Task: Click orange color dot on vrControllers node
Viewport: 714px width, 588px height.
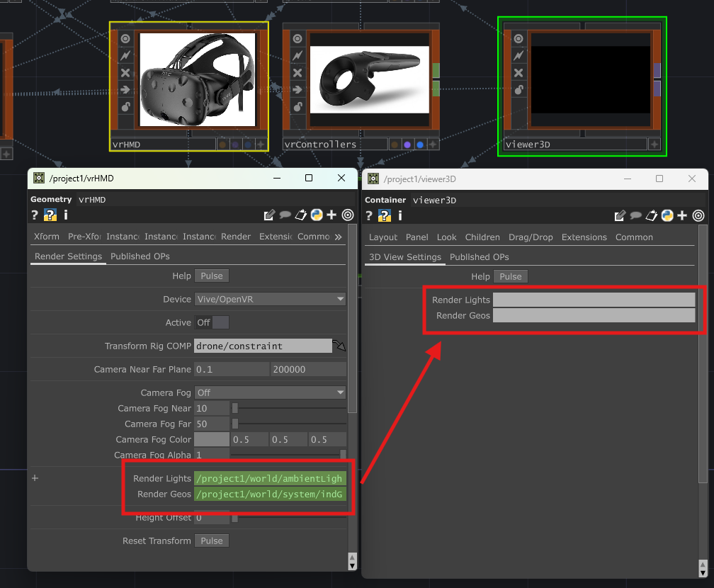Action: pyautogui.click(x=395, y=145)
